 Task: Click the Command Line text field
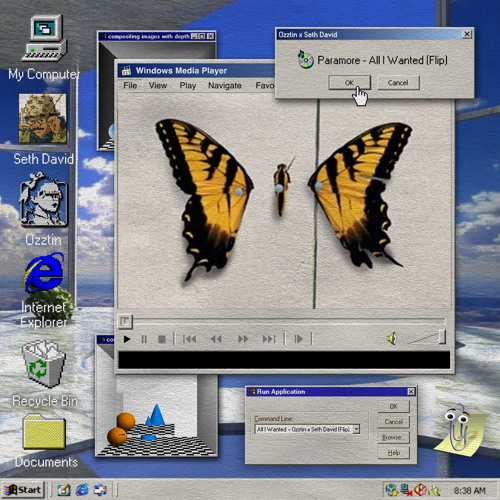tap(303, 429)
